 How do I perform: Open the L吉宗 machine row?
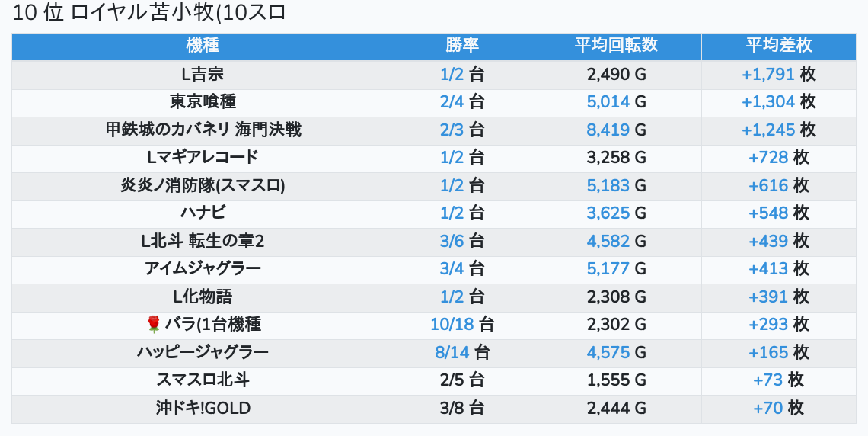pyautogui.click(x=203, y=75)
